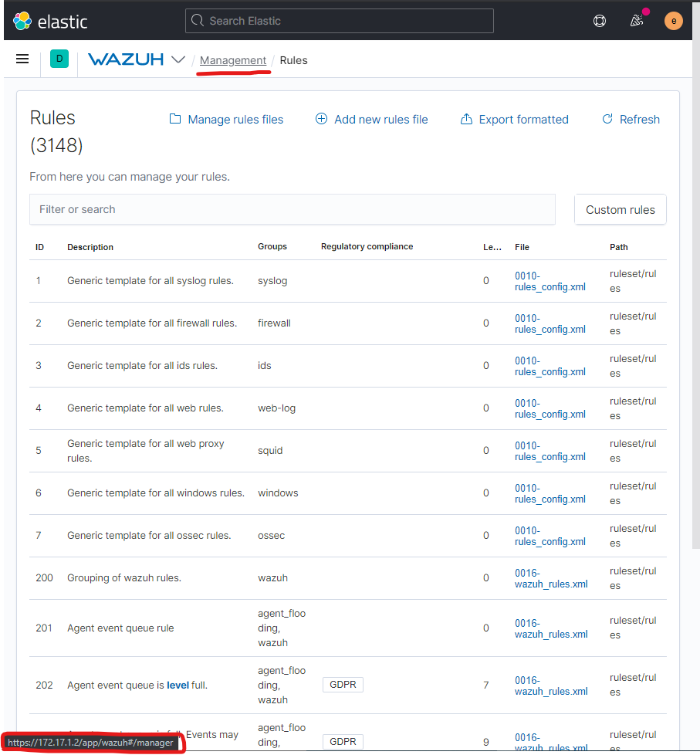The width and height of the screenshot is (700, 755).
Task: Refresh the rules list
Action: (631, 119)
